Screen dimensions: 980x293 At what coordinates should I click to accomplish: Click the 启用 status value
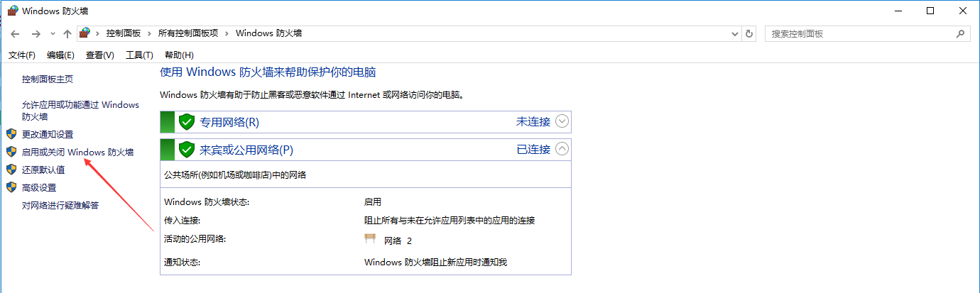373,202
